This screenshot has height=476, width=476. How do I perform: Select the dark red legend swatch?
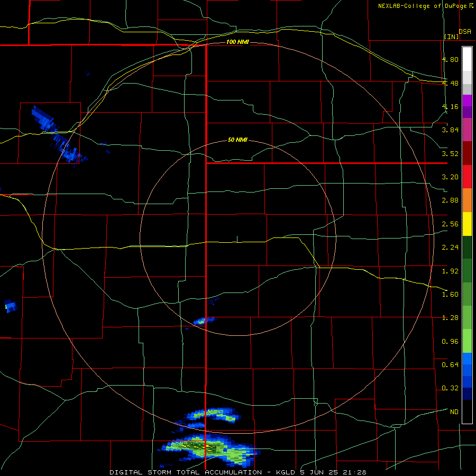tap(467, 153)
